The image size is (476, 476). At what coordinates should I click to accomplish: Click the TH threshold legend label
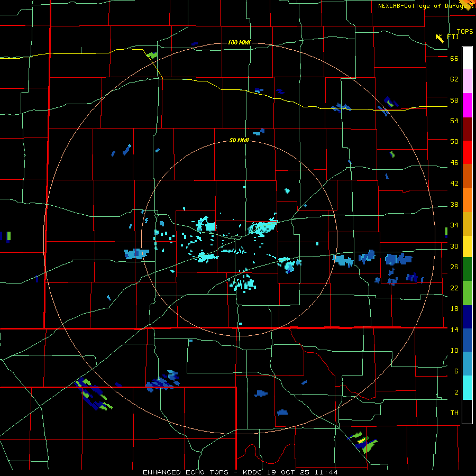click(454, 413)
